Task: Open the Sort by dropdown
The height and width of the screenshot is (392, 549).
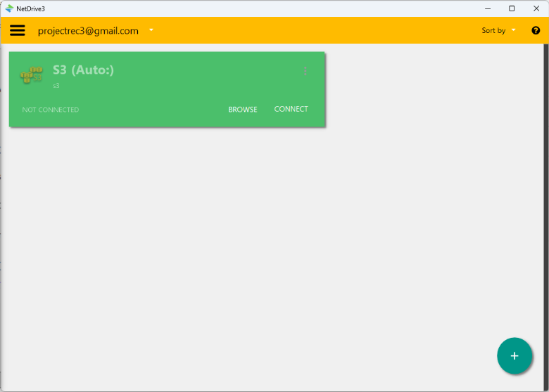Action: 498,30
